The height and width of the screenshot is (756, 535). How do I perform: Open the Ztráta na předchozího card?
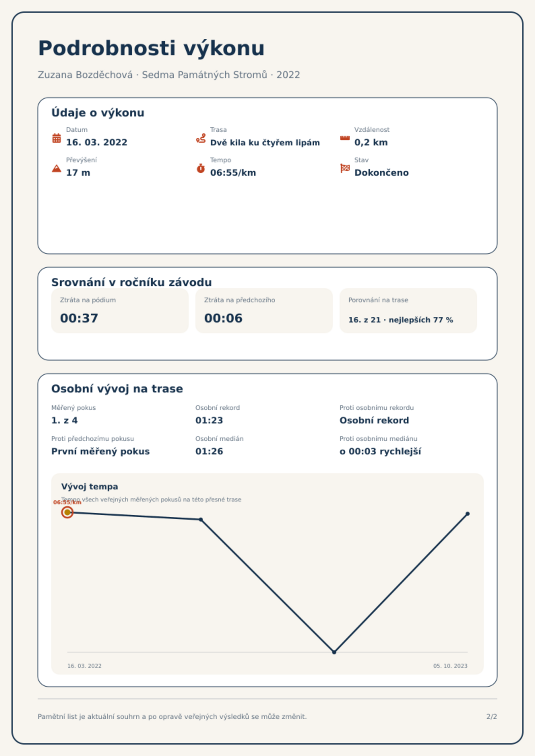pos(264,310)
